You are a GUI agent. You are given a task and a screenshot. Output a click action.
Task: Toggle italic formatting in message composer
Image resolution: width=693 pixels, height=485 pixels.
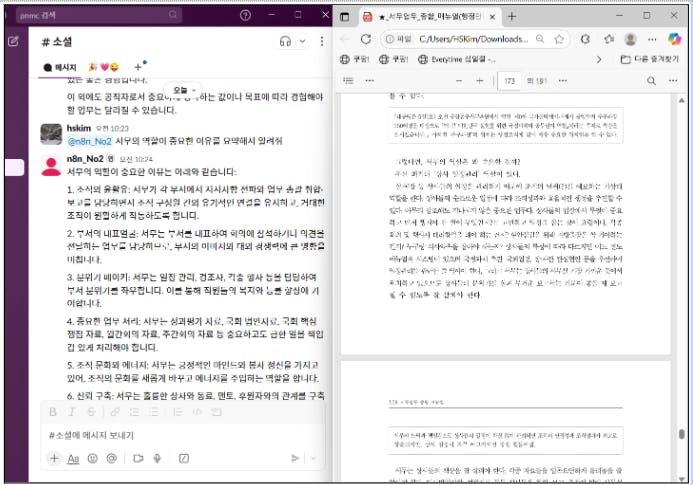tap(72, 412)
